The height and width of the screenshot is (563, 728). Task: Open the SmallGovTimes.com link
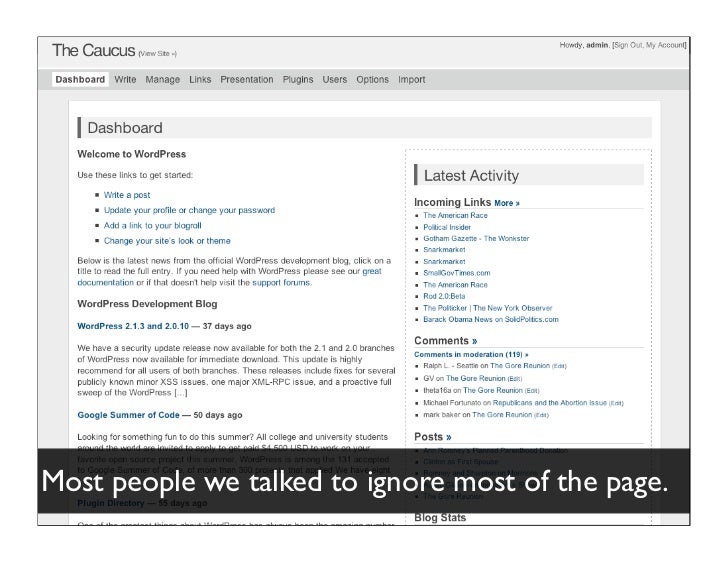point(457,273)
